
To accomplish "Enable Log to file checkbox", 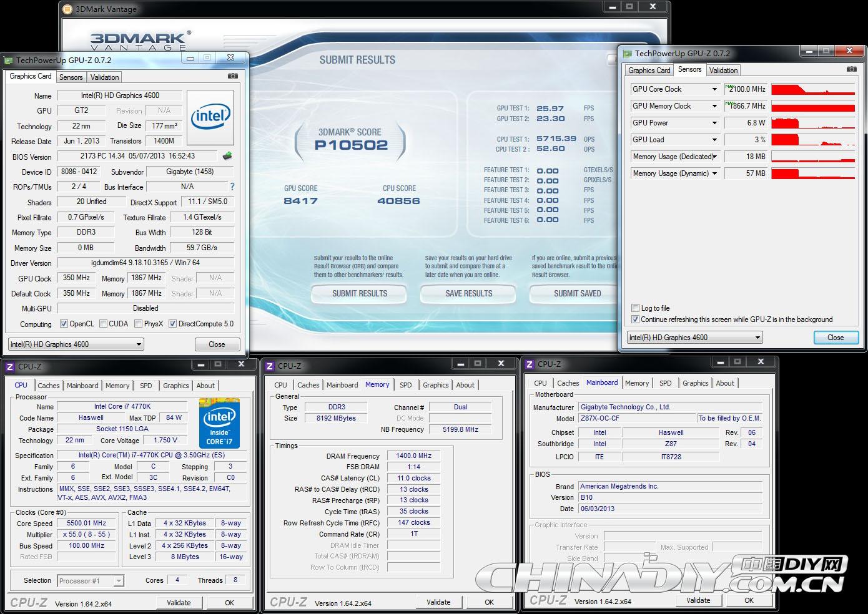I will (x=635, y=308).
